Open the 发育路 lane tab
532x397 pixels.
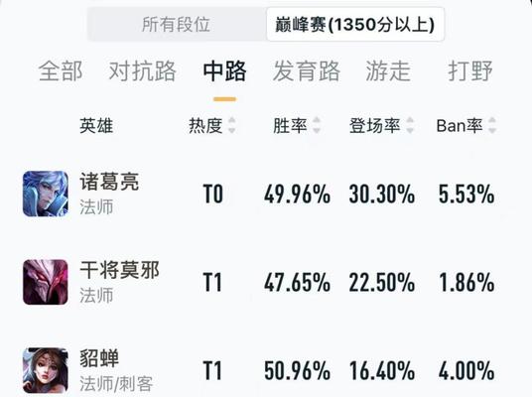[307, 71]
